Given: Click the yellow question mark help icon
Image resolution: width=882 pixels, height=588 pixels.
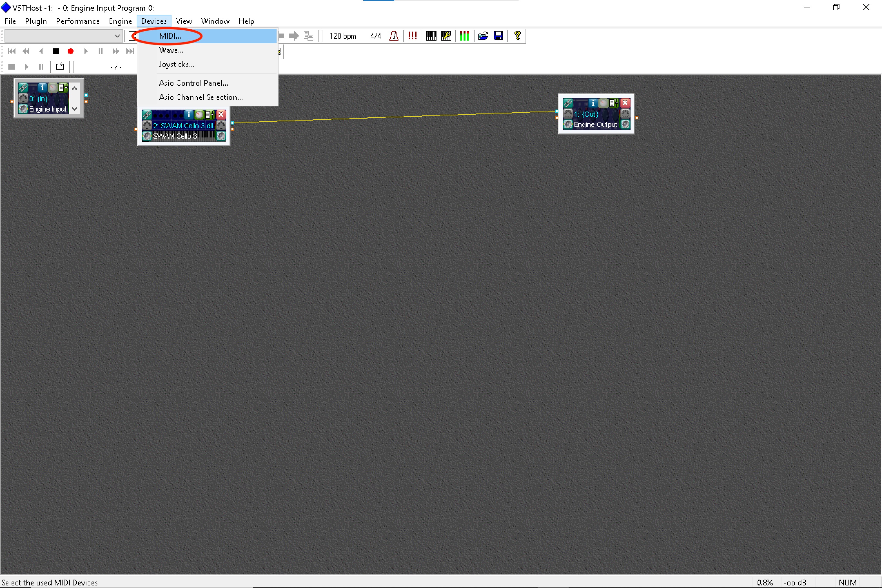Looking at the screenshot, I should tap(517, 36).
